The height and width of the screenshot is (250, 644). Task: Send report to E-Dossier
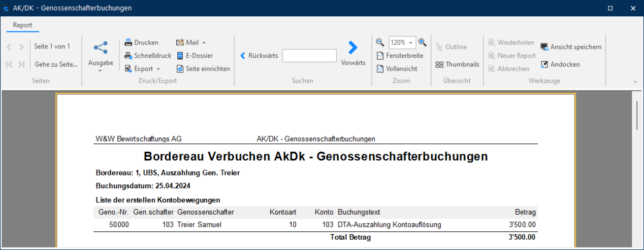[x=194, y=56]
